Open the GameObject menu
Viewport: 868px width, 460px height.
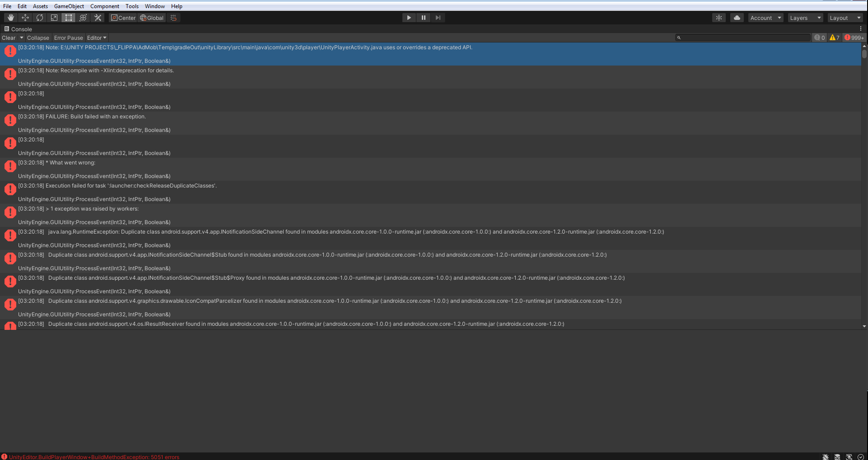click(69, 6)
